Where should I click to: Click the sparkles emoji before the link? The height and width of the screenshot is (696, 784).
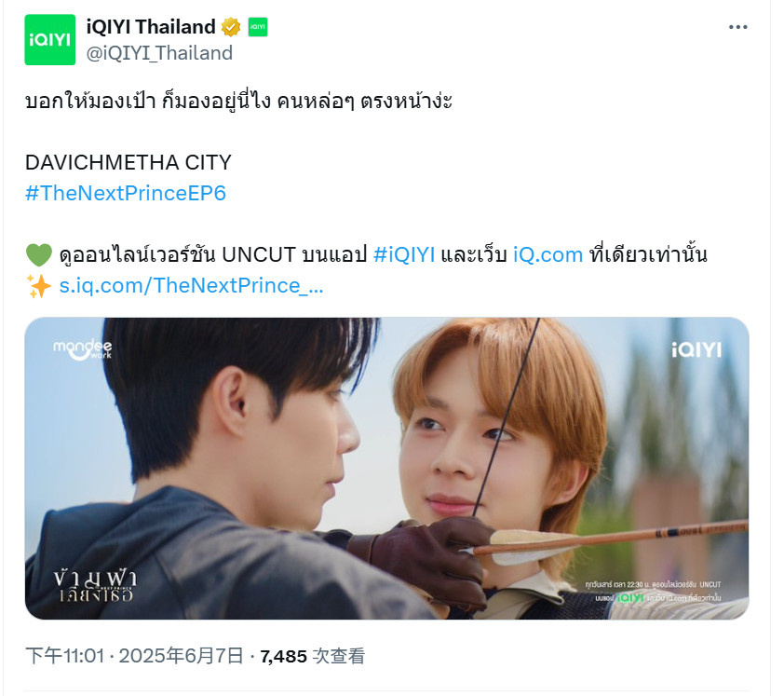pos(38,286)
